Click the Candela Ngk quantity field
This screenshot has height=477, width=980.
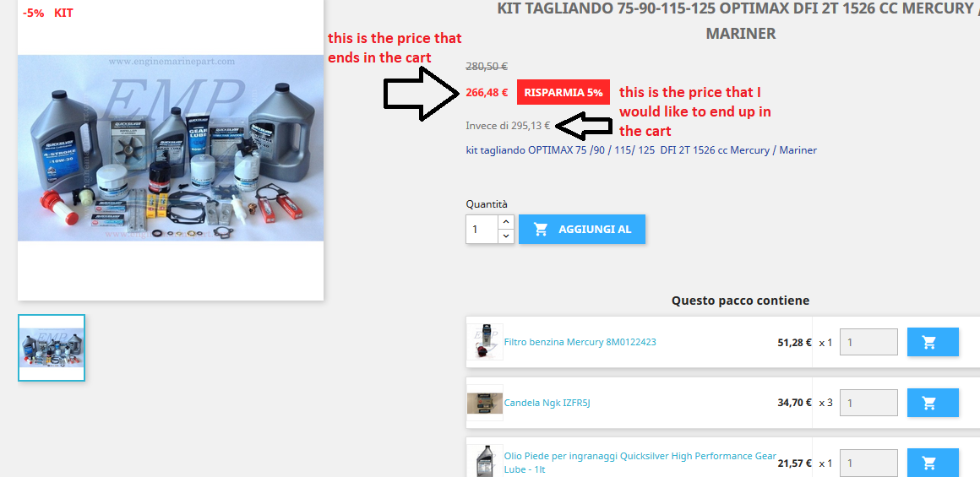pyautogui.click(x=868, y=403)
